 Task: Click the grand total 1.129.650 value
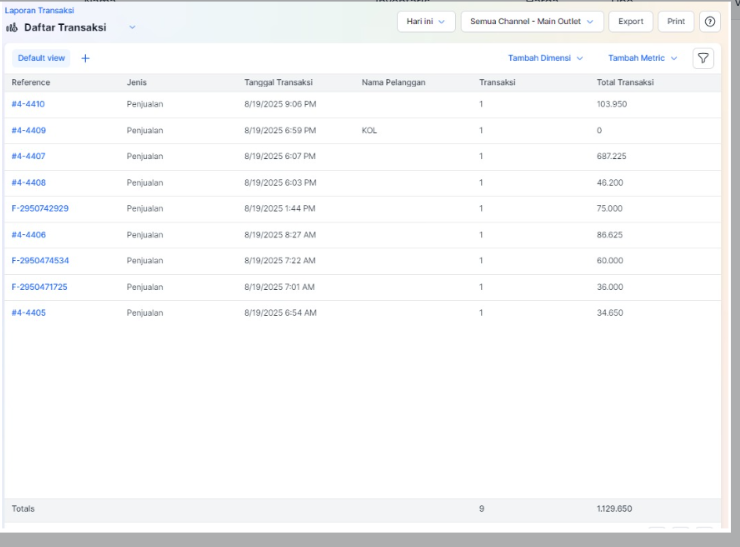pos(614,509)
